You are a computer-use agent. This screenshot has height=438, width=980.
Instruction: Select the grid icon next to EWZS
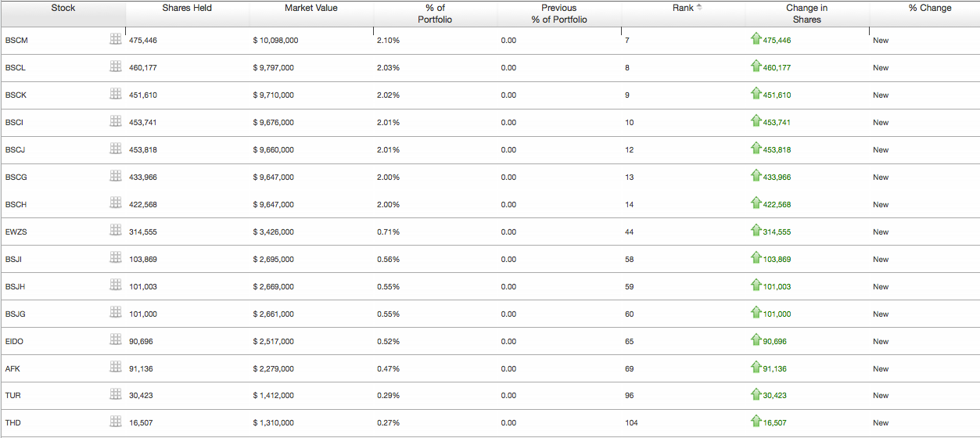coord(115,231)
